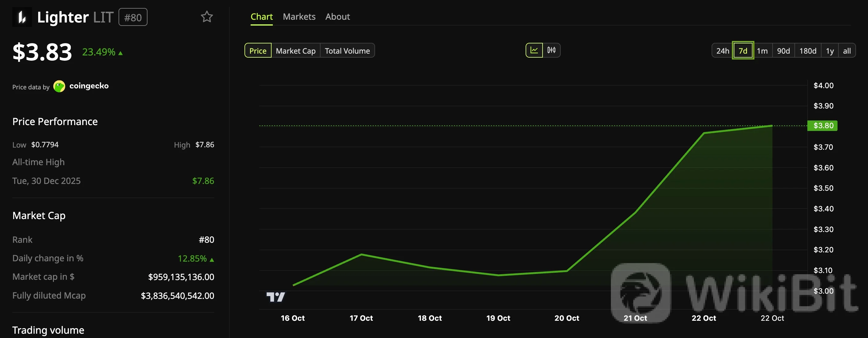This screenshot has height=338, width=868.
Task: Add Lighter to favorites with star icon
Action: coord(207,17)
